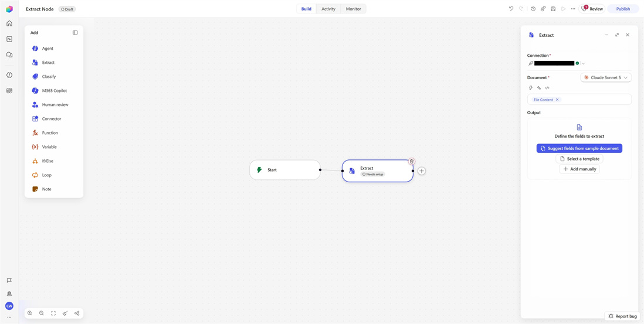The image size is (644, 324).
Task: Open the brain-like tools icon in the sidebar
Action: 9,91
